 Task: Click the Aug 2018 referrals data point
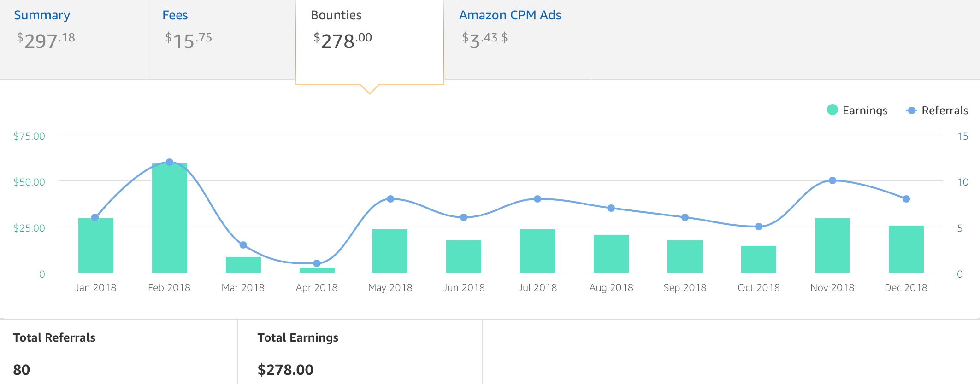pyautogui.click(x=611, y=208)
